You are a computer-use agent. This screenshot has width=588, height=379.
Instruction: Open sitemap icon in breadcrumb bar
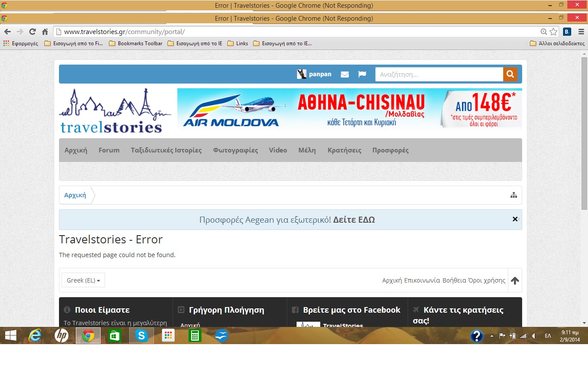[514, 195]
